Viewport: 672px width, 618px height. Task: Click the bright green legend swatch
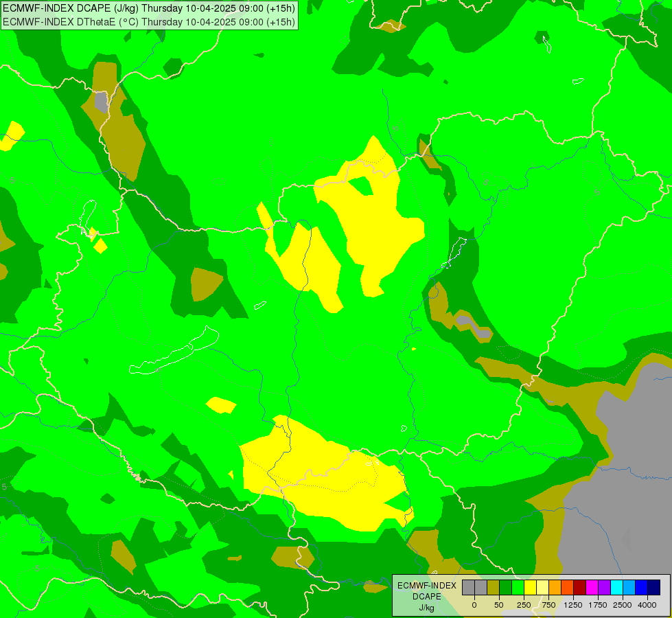coord(518,588)
